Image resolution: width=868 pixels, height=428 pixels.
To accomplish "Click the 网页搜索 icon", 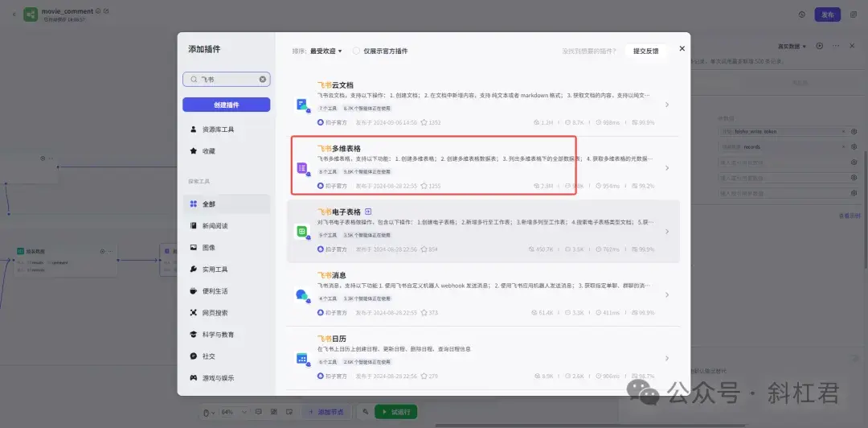I will click(193, 313).
